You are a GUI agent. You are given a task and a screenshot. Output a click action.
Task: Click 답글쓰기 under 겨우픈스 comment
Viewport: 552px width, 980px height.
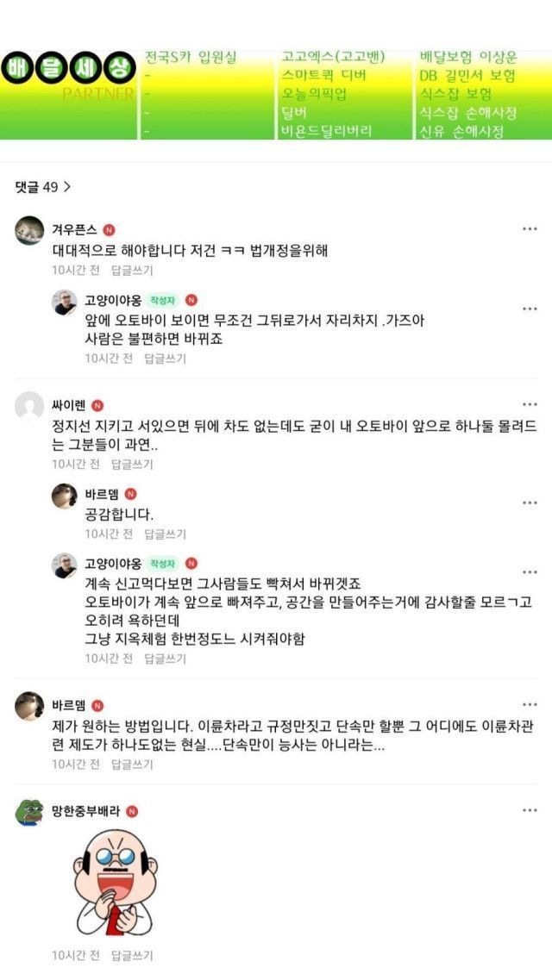pyautogui.click(x=132, y=271)
